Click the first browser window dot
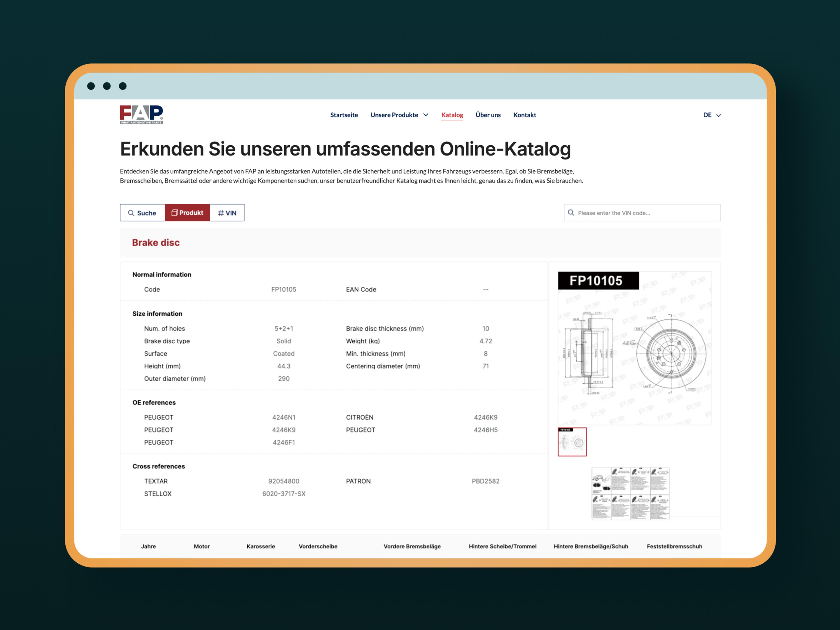Screen dimensions: 840x630 [x=91, y=86]
